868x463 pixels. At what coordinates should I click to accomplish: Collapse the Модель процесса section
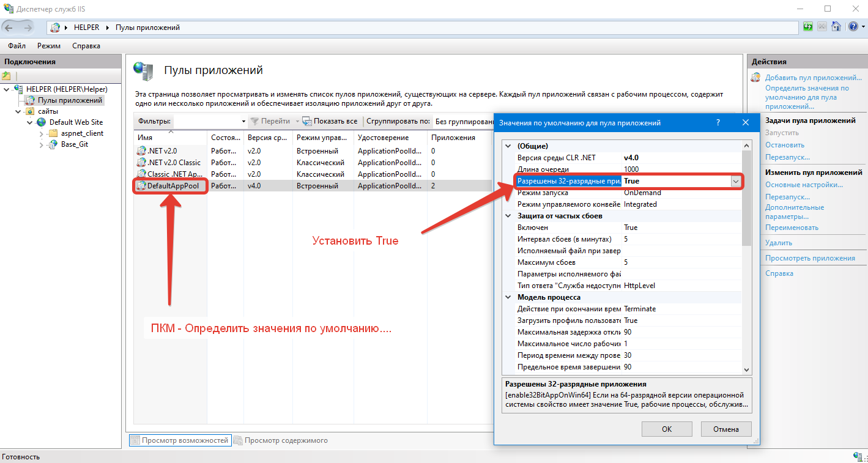click(x=507, y=297)
